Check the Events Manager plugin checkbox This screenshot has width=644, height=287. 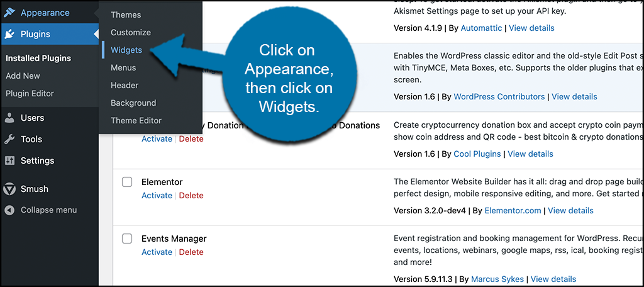(x=127, y=239)
